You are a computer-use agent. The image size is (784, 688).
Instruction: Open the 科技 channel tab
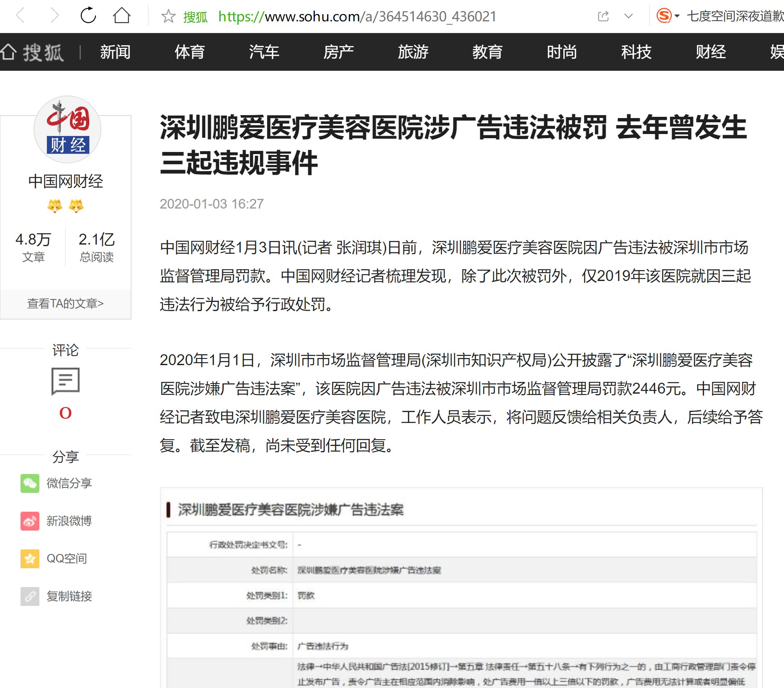636,52
